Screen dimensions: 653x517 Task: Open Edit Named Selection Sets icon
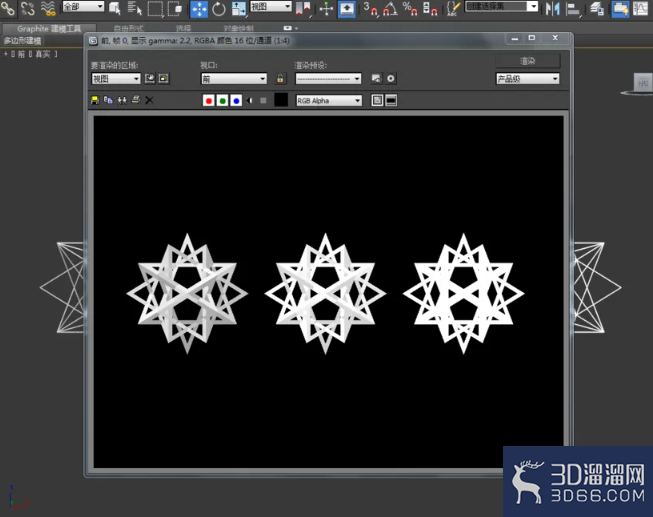point(453,8)
